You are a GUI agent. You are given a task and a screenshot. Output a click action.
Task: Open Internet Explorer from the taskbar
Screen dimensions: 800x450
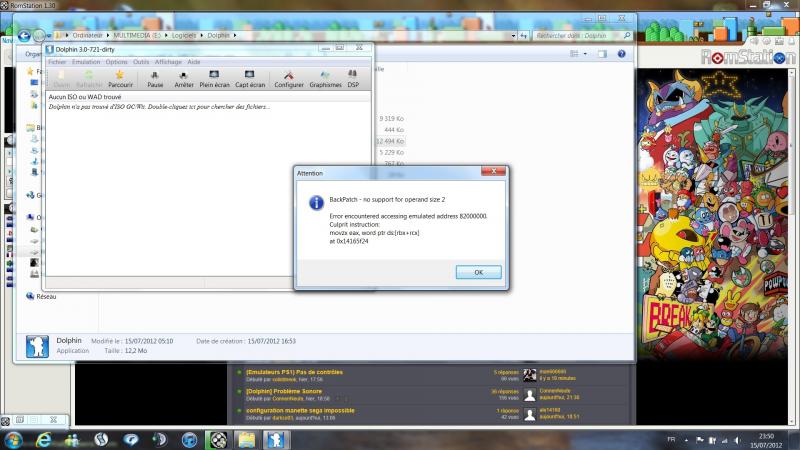pyautogui.click(x=43, y=440)
